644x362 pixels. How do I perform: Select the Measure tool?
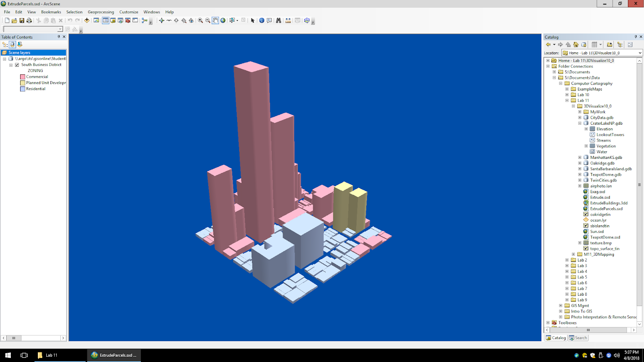(289, 20)
